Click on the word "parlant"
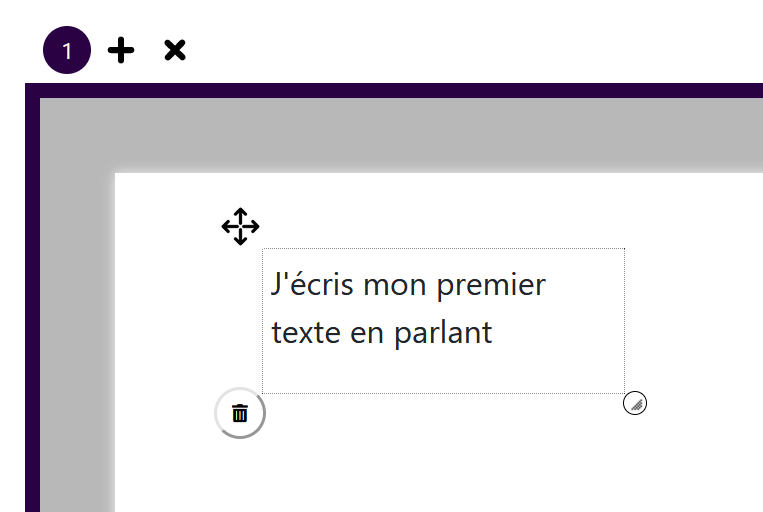Screen dimensions: 763x512 click(443, 333)
